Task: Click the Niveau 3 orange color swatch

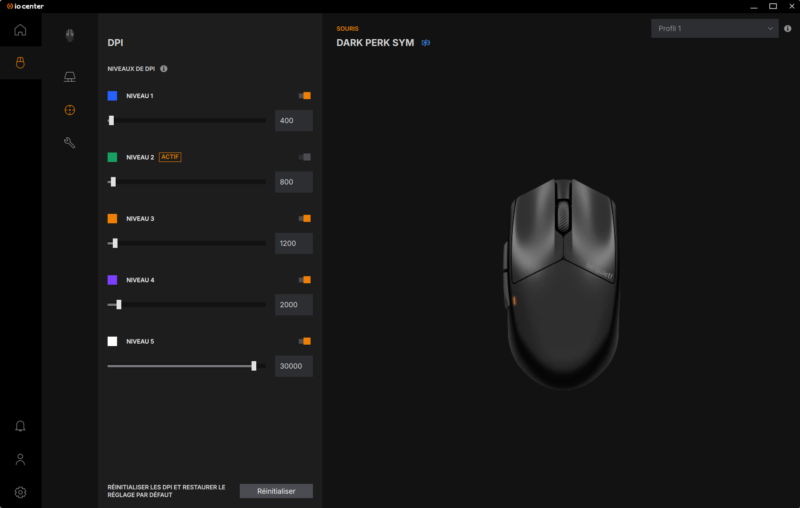Action: 112,218
